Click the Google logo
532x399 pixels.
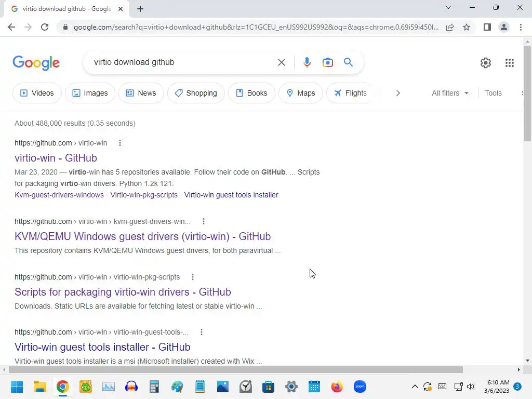coord(36,63)
